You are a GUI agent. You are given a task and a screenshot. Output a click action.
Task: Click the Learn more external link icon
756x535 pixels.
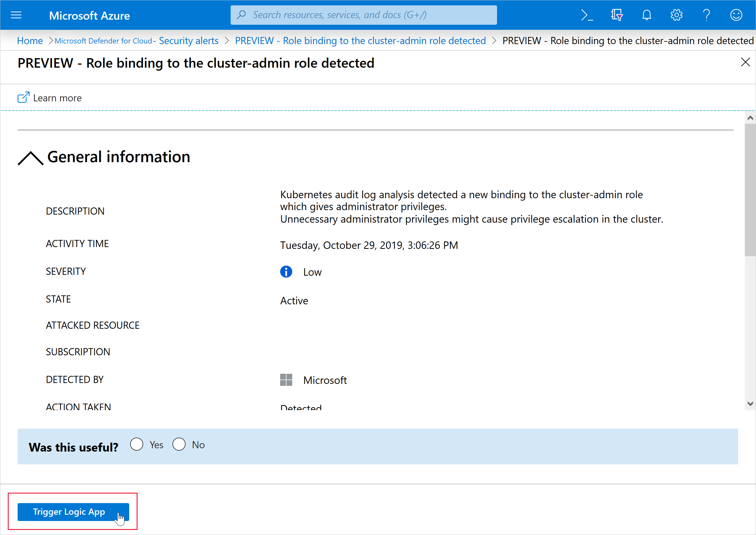tap(23, 98)
